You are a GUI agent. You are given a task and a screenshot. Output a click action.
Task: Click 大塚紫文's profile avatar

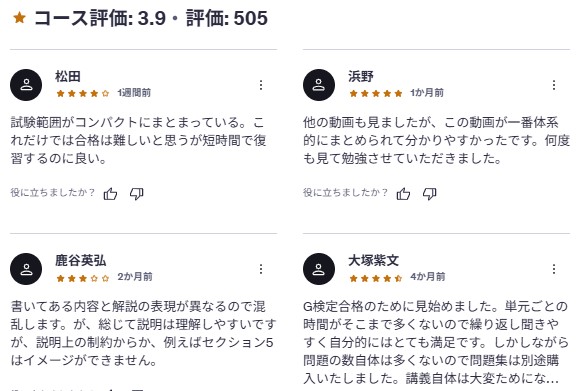(319, 269)
